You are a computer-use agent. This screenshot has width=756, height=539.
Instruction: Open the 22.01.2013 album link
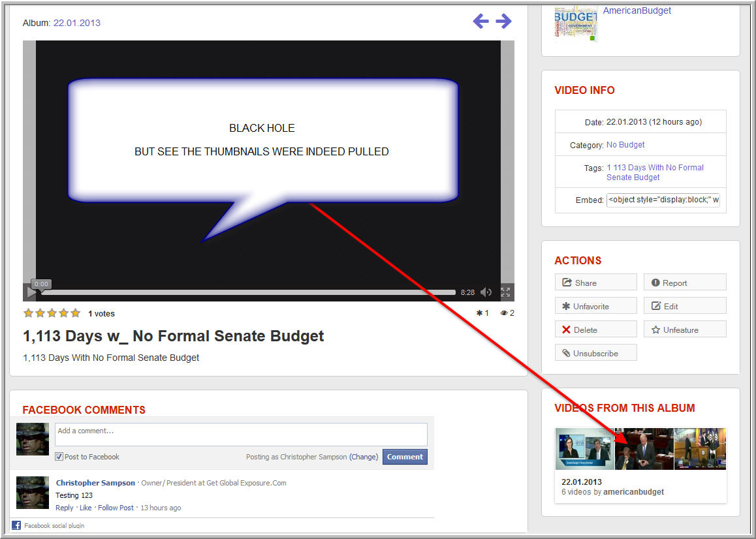coord(76,23)
